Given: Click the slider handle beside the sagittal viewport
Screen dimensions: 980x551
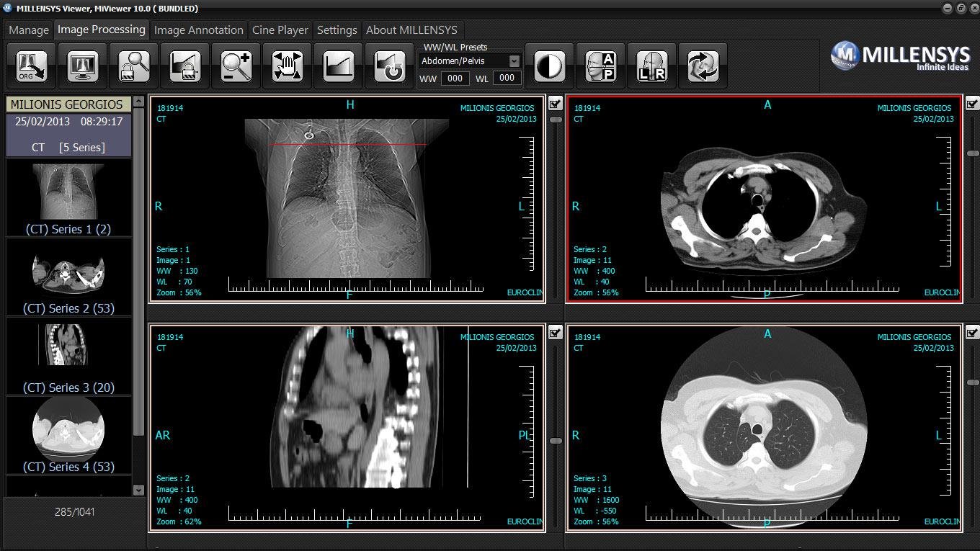Looking at the screenshot, I should [x=556, y=441].
